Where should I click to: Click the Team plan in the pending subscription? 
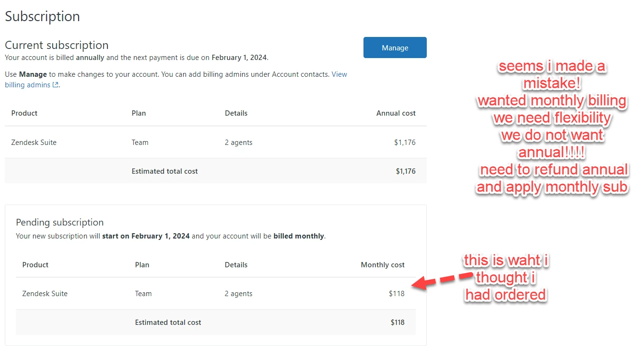tap(143, 294)
